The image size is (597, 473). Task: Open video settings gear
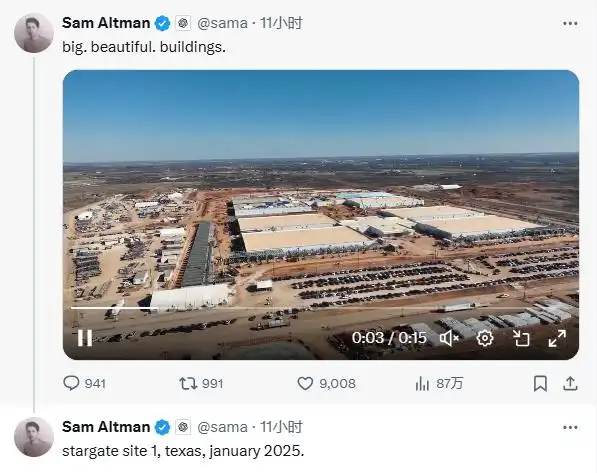(485, 338)
